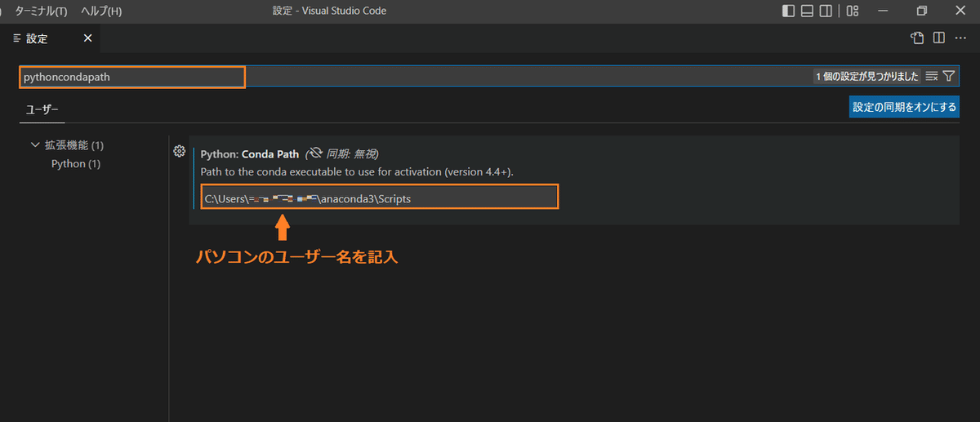Click the 1 個の設定が見つかりました result count
980x422 pixels.
click(x=867, y=76)
